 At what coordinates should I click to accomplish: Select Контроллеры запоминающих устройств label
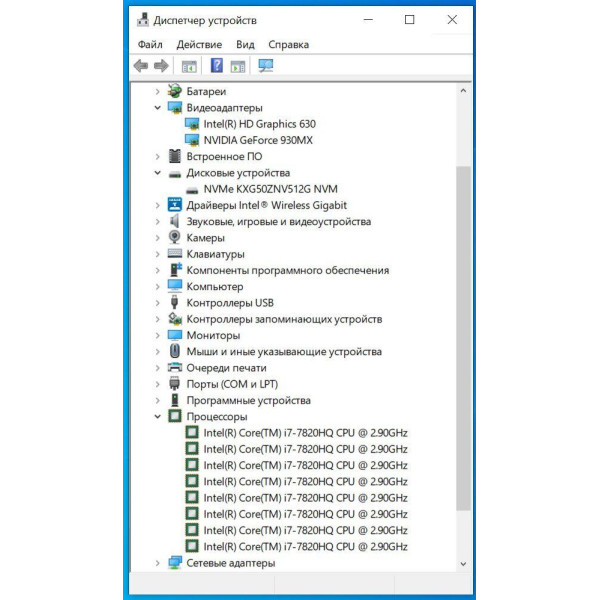pyautogui.click(x=284, y=319)
